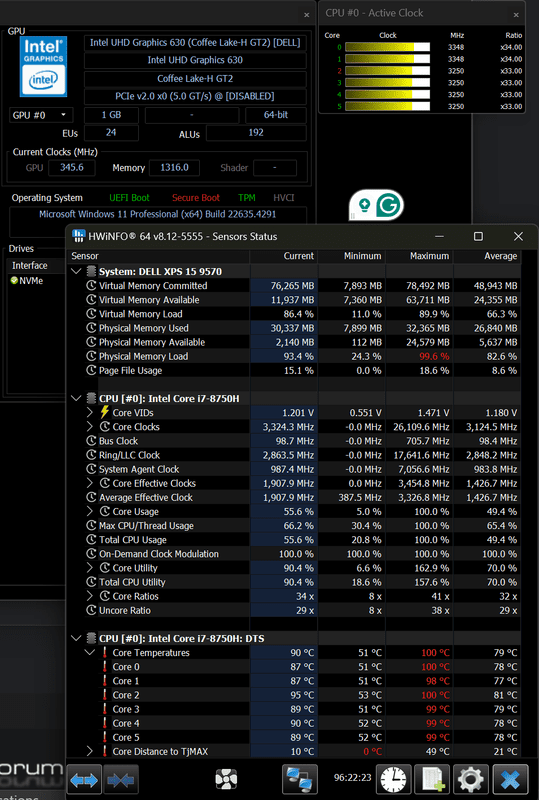
Task: Click the chip icon of the CPU DTS section
Action: point(91,638)
